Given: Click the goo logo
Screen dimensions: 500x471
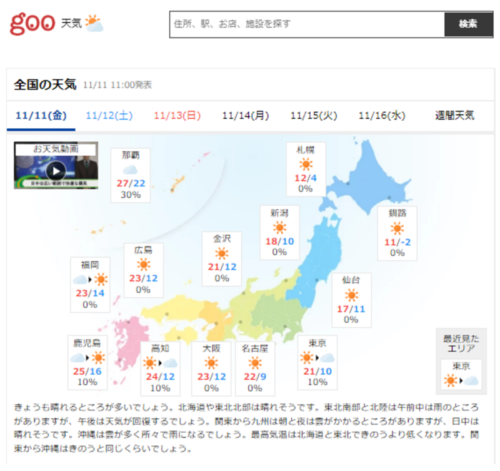Looking at the screenshot, I should 32,23.
